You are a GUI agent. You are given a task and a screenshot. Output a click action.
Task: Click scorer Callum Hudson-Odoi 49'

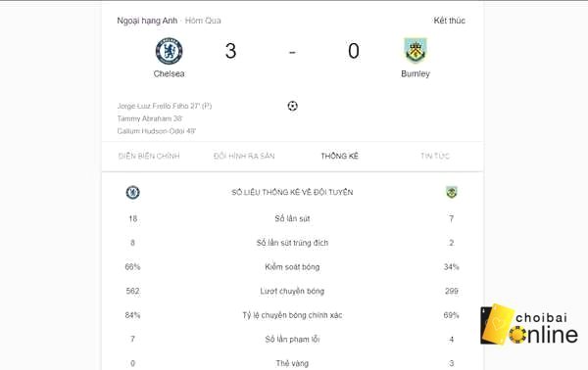[157, 131]
